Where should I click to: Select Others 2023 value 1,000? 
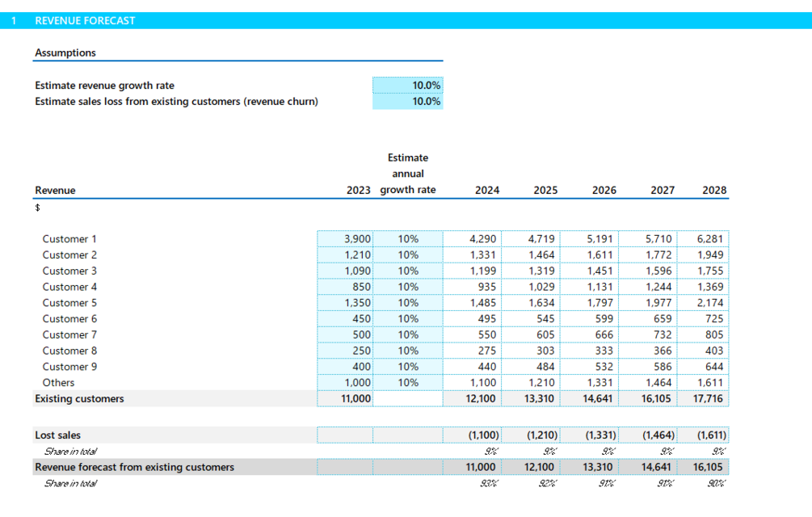pyautogui.click(x=345, y=383)
